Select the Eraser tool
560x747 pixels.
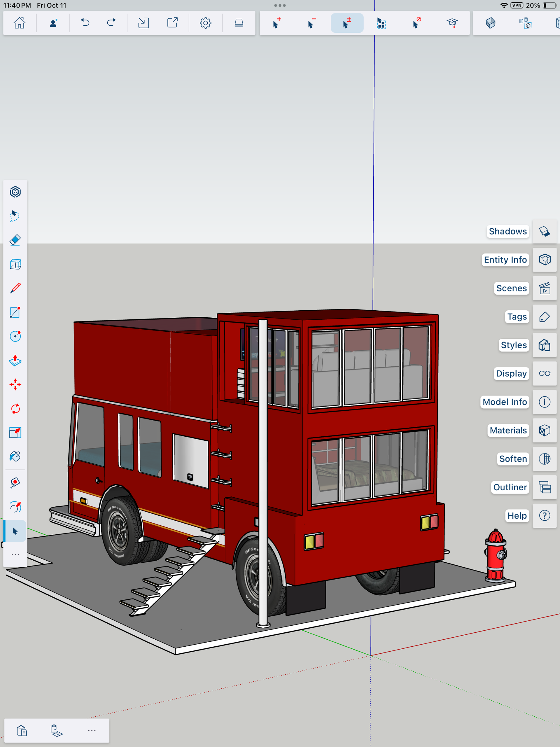click(x=15, y=240)
